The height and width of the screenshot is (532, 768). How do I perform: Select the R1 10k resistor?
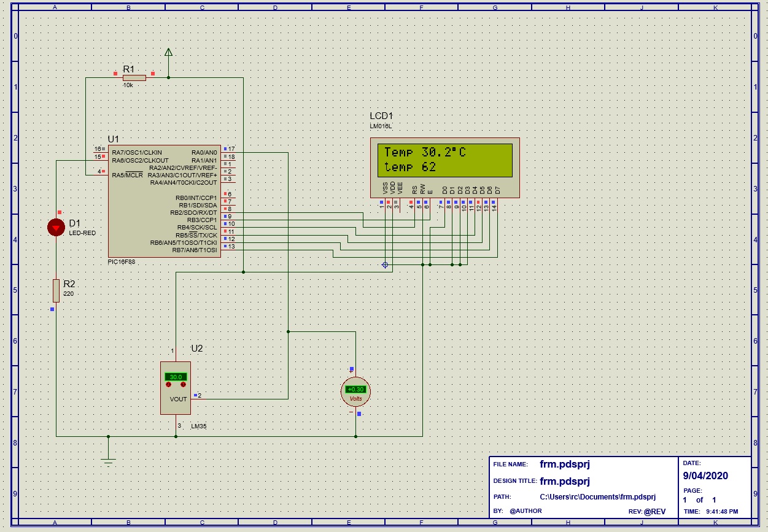pos(134,77)
